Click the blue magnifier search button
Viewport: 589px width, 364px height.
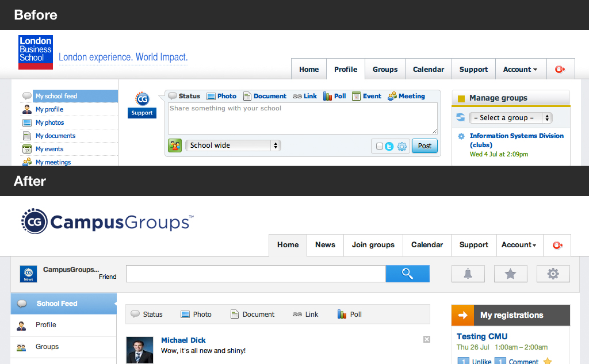408,274
